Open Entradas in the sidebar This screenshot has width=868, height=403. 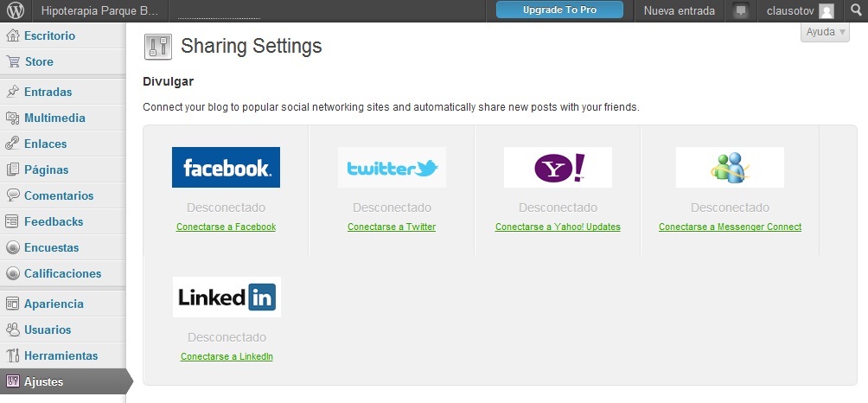pos(48,92)
